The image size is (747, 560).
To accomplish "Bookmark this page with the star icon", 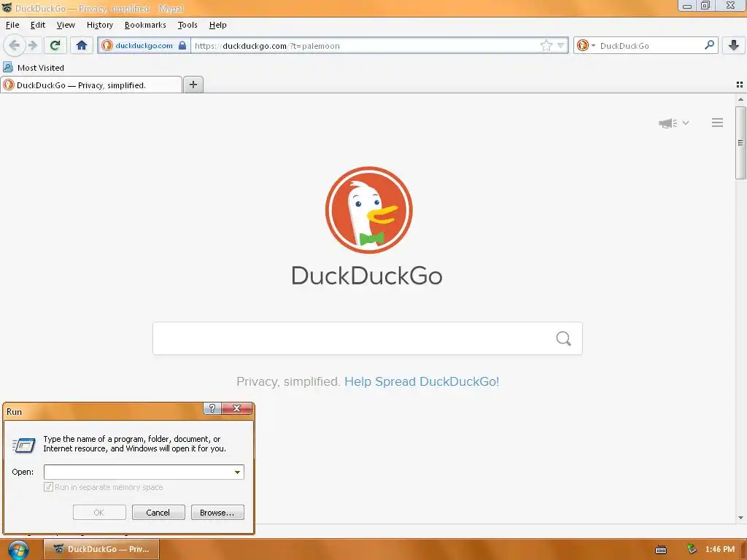I will point(546,45).
